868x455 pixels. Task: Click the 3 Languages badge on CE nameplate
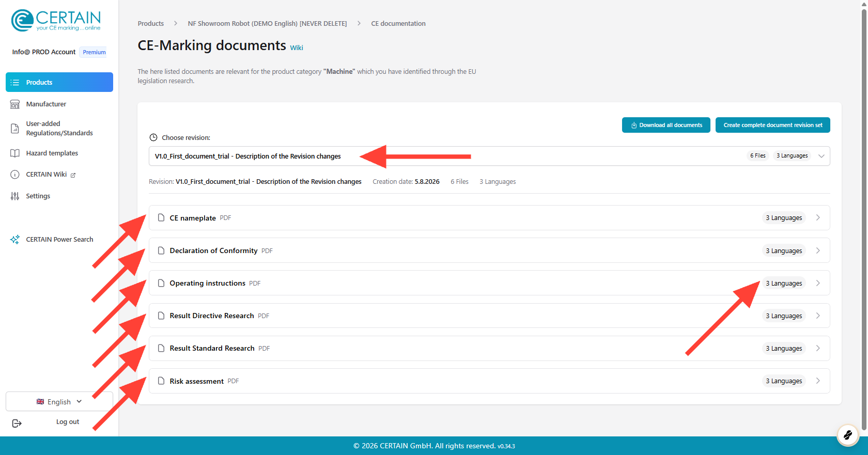tap(784, 218)
